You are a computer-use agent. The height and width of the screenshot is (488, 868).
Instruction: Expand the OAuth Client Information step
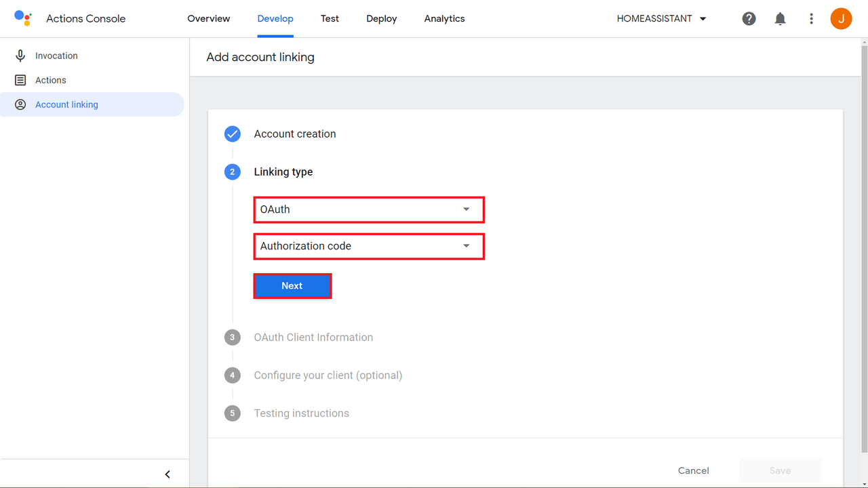point(313,337)
